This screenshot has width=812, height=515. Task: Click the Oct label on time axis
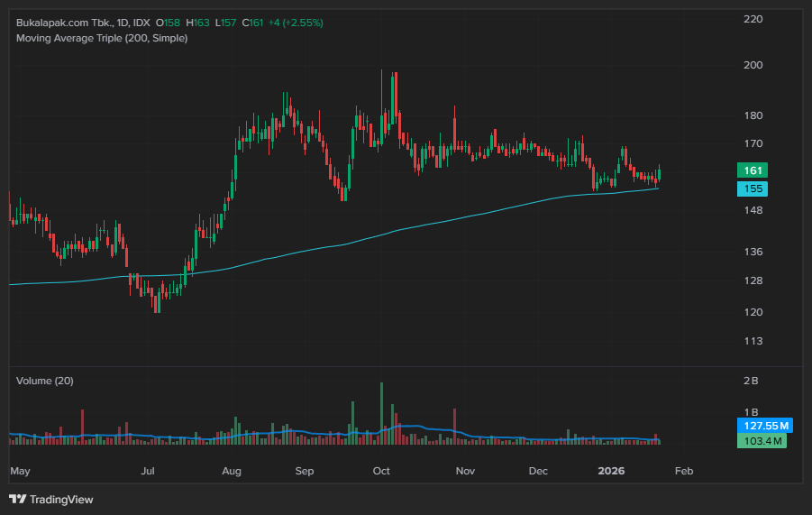pyautogui.click(x=381, y=471)
